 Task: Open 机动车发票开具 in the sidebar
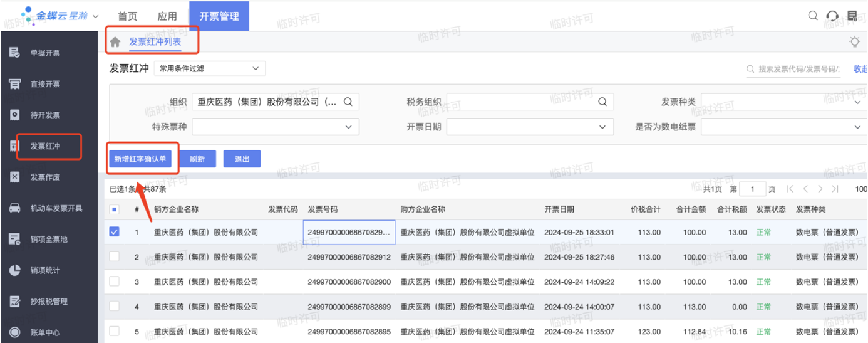[56, 208]
